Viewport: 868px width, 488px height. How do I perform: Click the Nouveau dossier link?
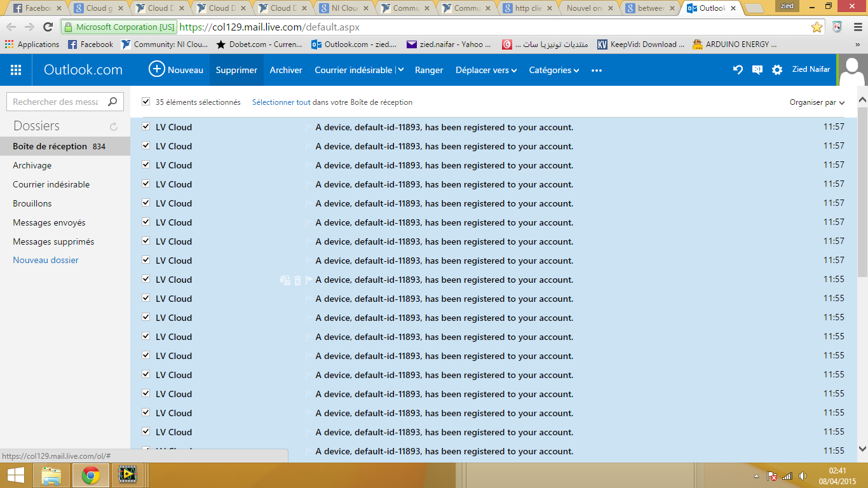point(46,260)
